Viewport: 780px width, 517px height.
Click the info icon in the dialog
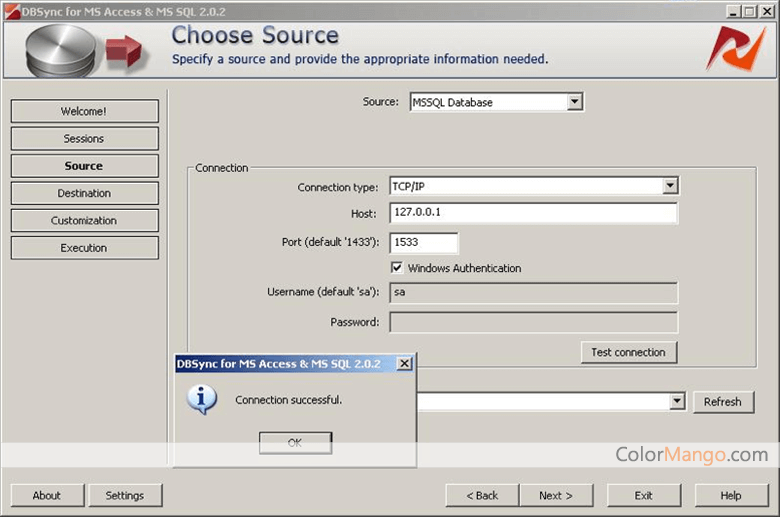click(x=202, y=400)
